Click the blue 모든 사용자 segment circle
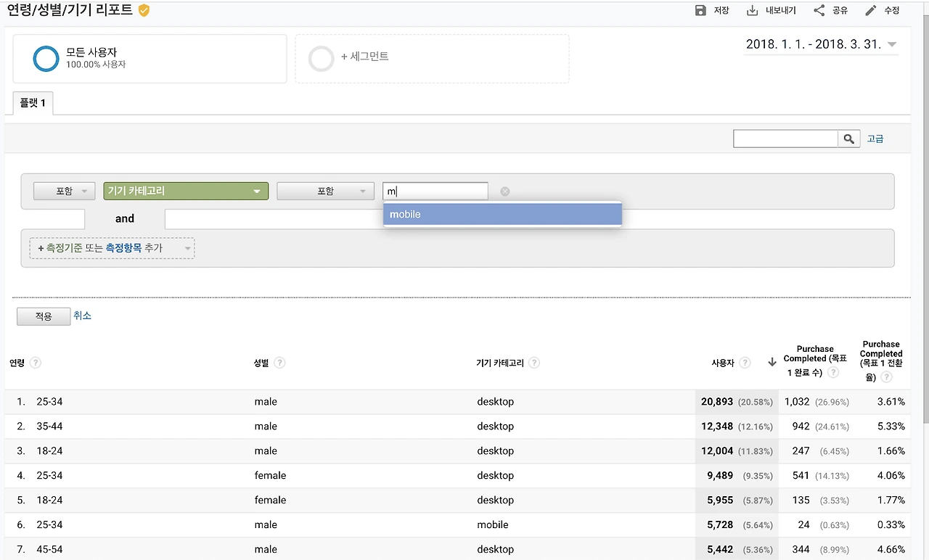The width and height of the screenshot is (929, 560). 46,59
